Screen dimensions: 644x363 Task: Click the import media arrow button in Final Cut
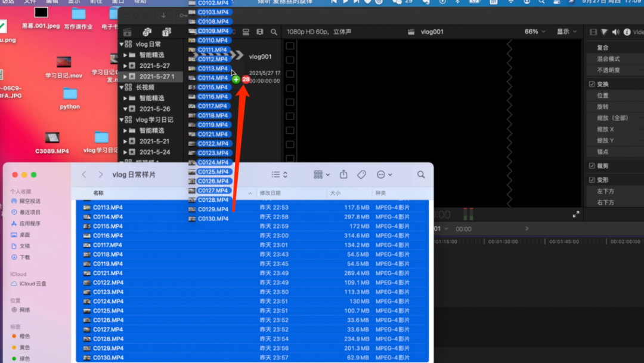coord(163,16)
